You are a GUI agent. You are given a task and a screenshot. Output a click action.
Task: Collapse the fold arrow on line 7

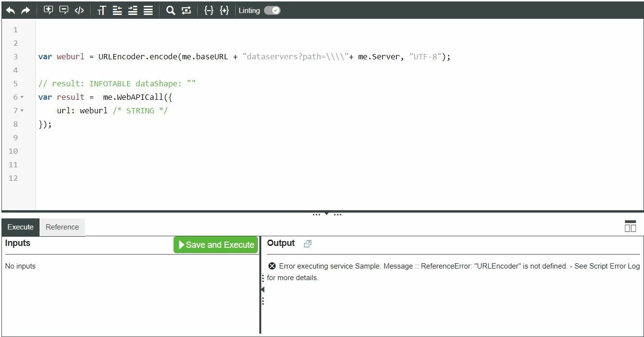[x=22, y=111]
